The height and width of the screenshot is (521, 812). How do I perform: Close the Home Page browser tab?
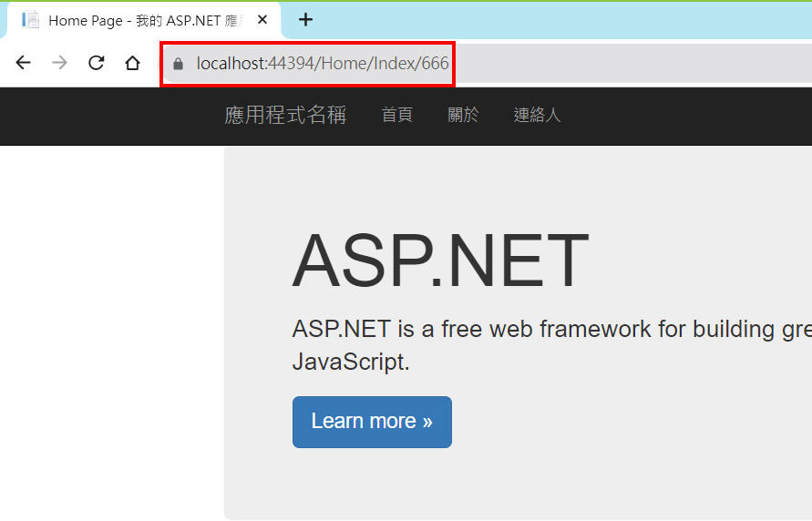tap(262, 20)
